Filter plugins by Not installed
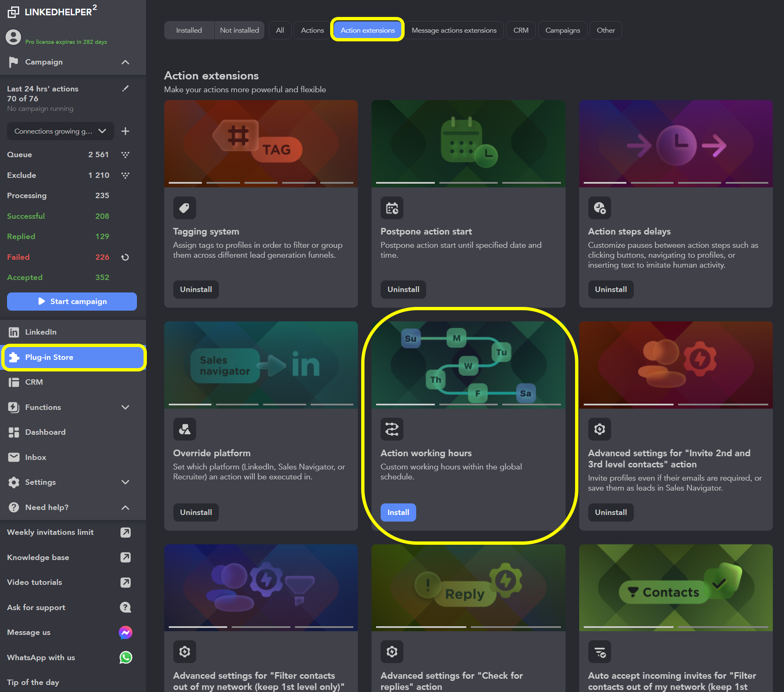Viewport: 784px width, 692px height. coord(240,30)
